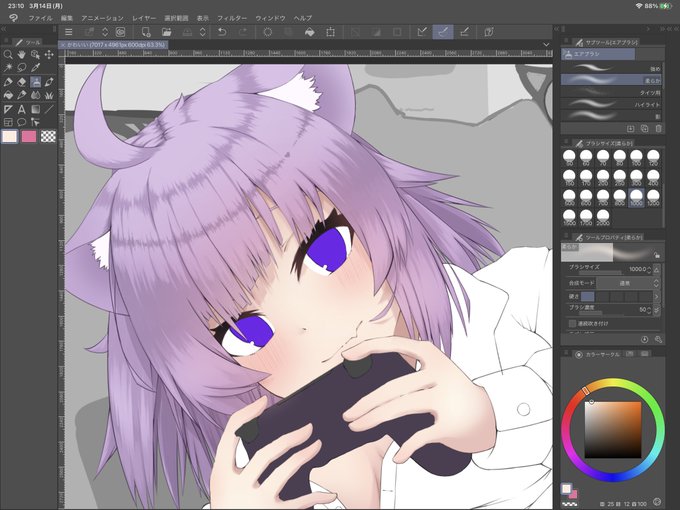Click Clip Studio launcher icon in command bar
Viewport: 680px width, 510px height.
tap(121, 32)
